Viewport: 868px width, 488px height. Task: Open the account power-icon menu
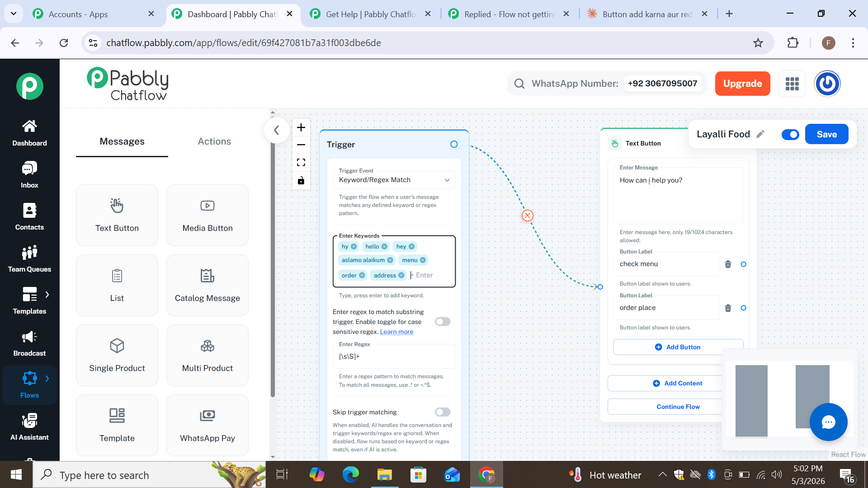(827, 84)
